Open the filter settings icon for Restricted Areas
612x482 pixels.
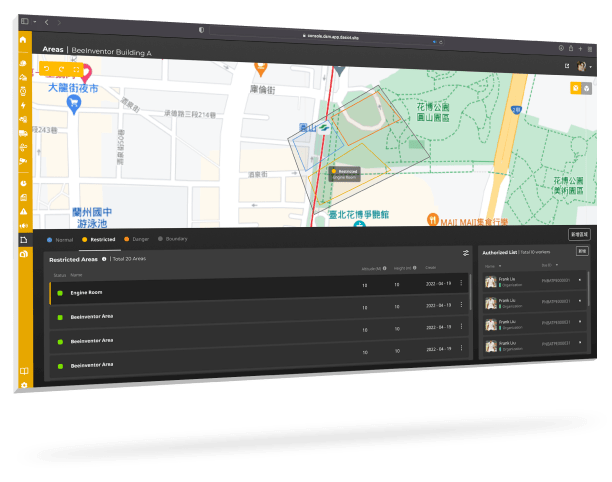point(466,253)
